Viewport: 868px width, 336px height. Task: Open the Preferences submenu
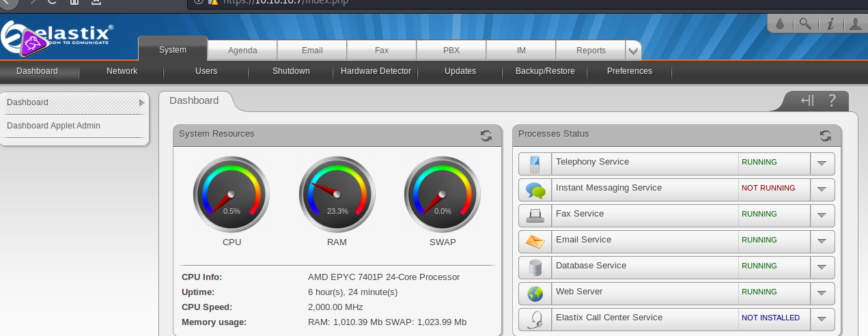pos(630,71)
